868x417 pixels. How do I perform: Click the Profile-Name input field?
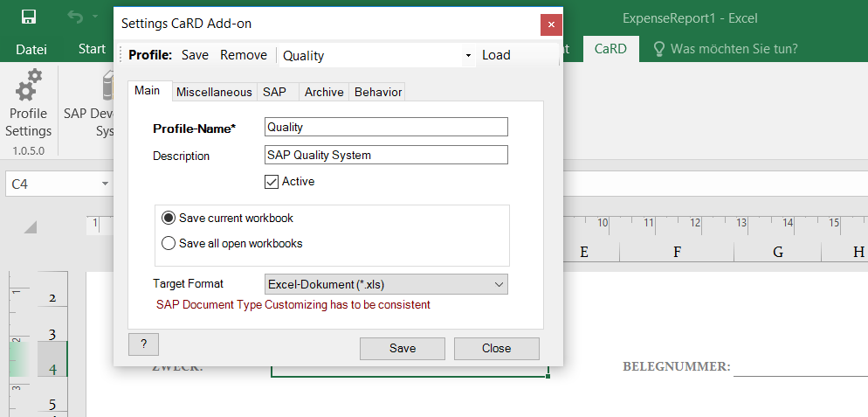[x=386, y=127]
